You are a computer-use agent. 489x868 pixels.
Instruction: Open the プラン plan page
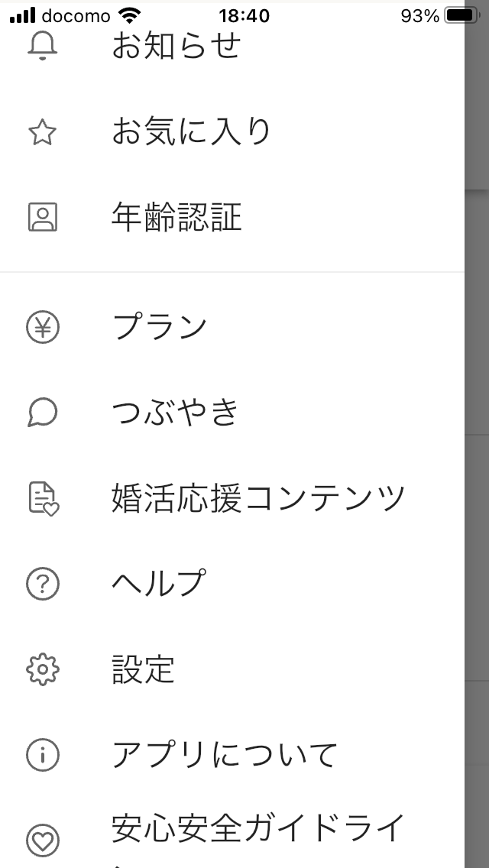click(159, 326)
